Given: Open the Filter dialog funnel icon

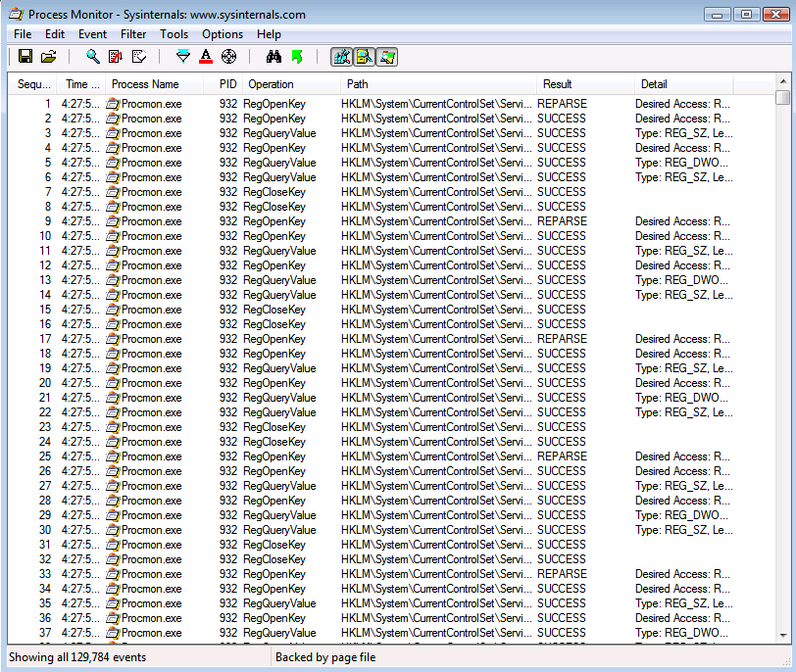Looking at the screenshot, I should (183, 56).
